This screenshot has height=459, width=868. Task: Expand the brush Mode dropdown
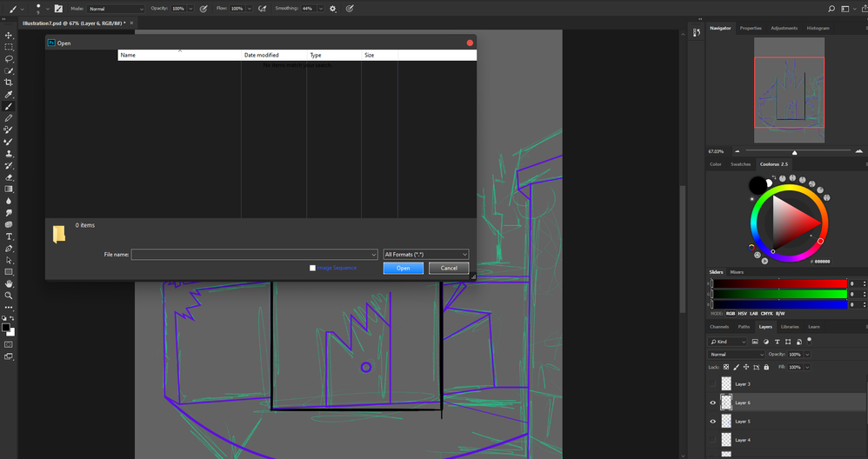point(116,9)
